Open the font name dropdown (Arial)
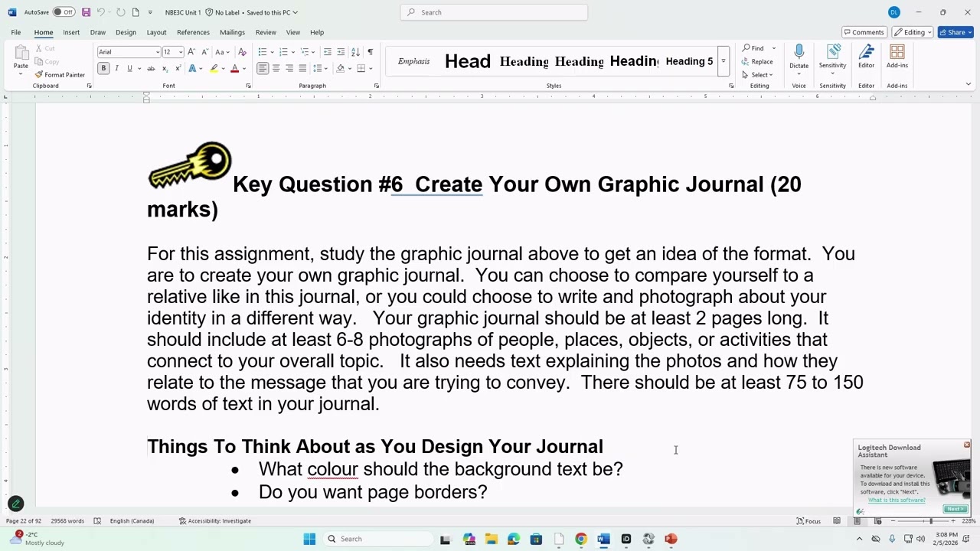The width and height of the screenshot is (980, 551). pyautogui.click(x=157, y=52)
